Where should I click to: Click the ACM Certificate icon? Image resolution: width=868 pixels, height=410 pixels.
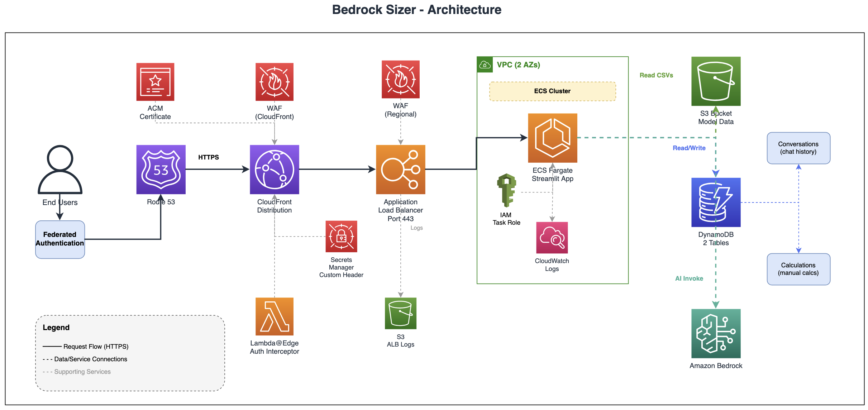pyautogui.click(x=155, y=82)
